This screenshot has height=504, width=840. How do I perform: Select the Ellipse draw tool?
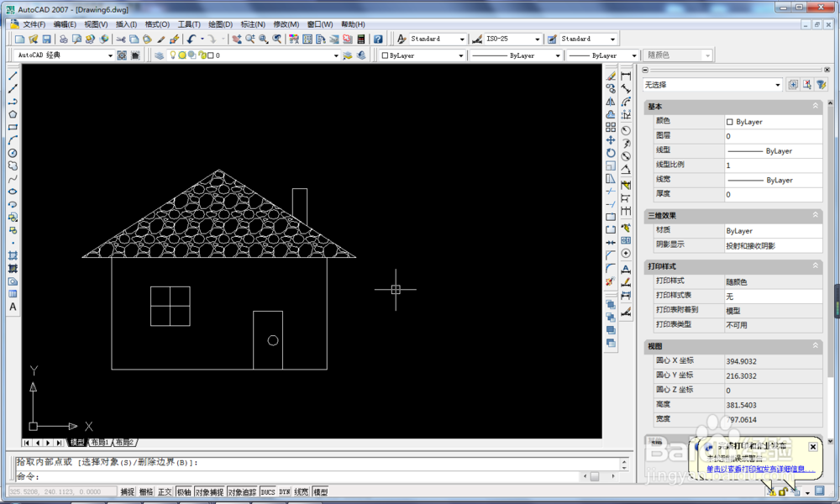[x=13, y=192]
